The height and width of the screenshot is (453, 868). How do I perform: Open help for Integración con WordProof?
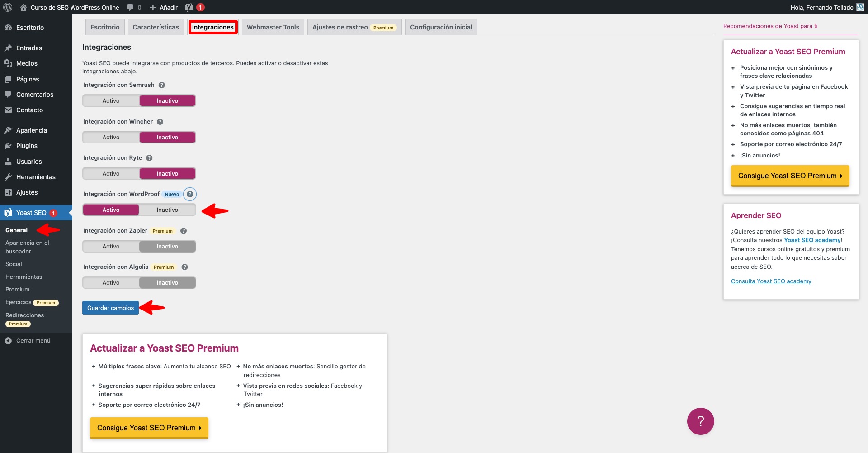(x=190, y=194)
